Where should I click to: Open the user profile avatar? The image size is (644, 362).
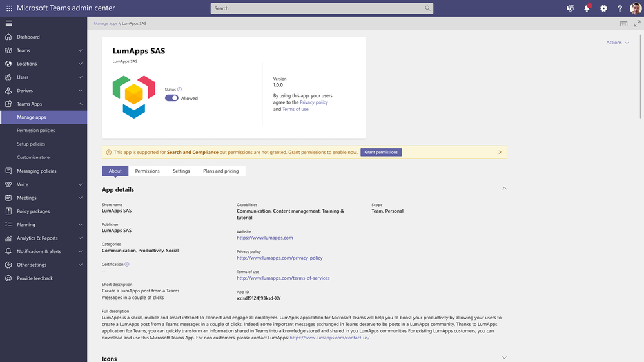[x=636, y=8]
